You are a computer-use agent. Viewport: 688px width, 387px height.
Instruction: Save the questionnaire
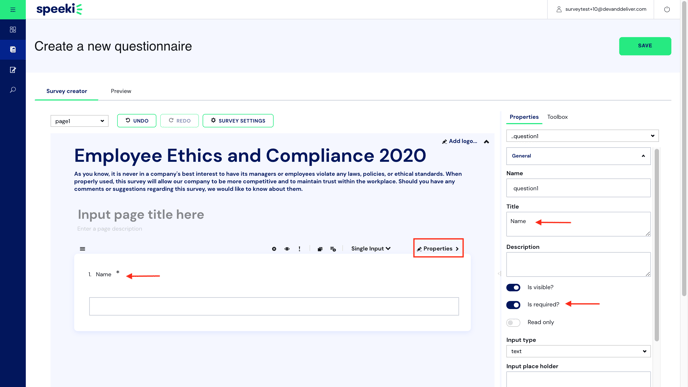tap(645, 46)
